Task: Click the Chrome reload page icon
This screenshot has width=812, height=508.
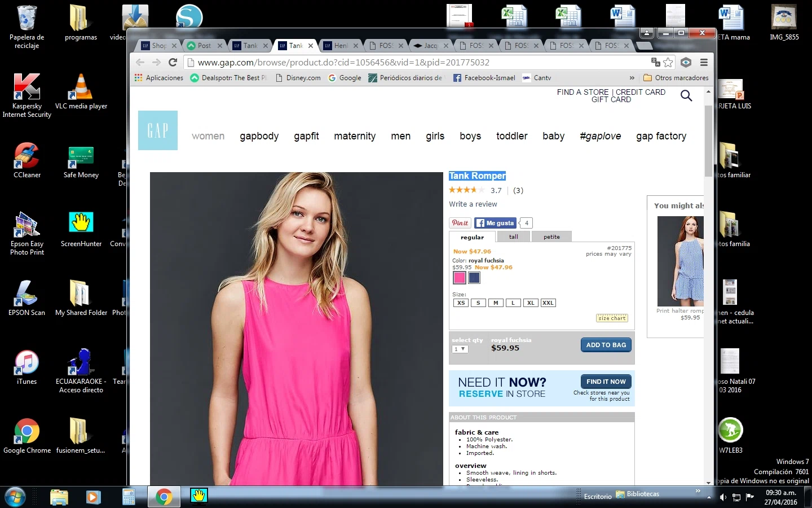Action: [173, 63]
